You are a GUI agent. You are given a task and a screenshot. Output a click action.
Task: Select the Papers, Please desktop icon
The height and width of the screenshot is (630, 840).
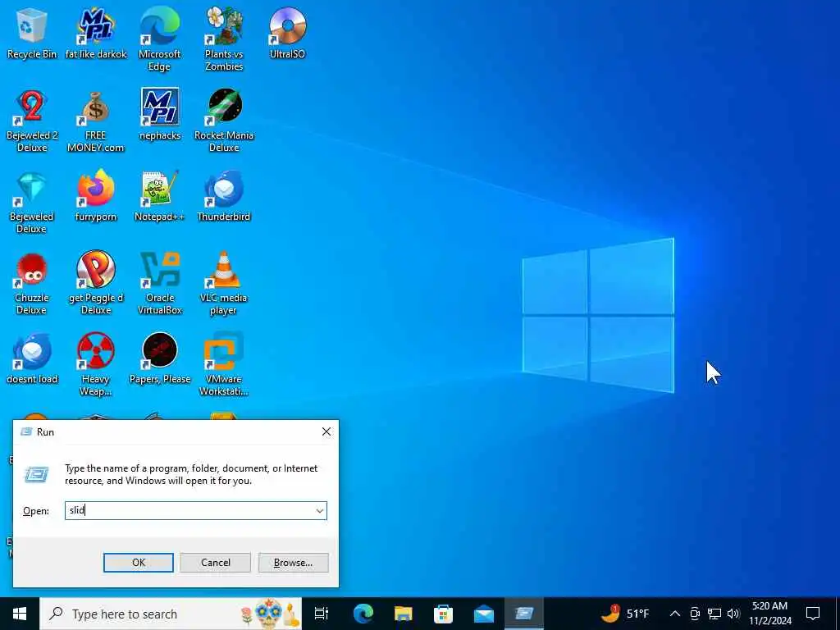pos(160,358)
